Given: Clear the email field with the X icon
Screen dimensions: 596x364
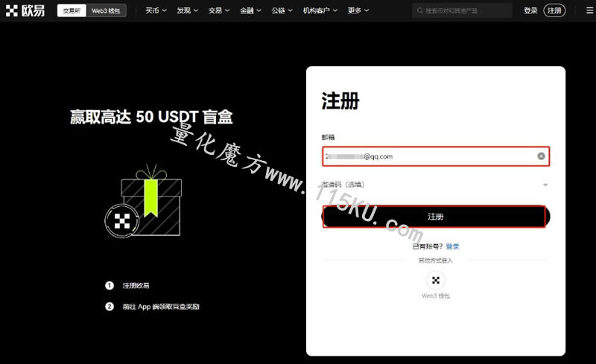Looking at the screenshot, I should pyautogui.click(x=541, y=156).
